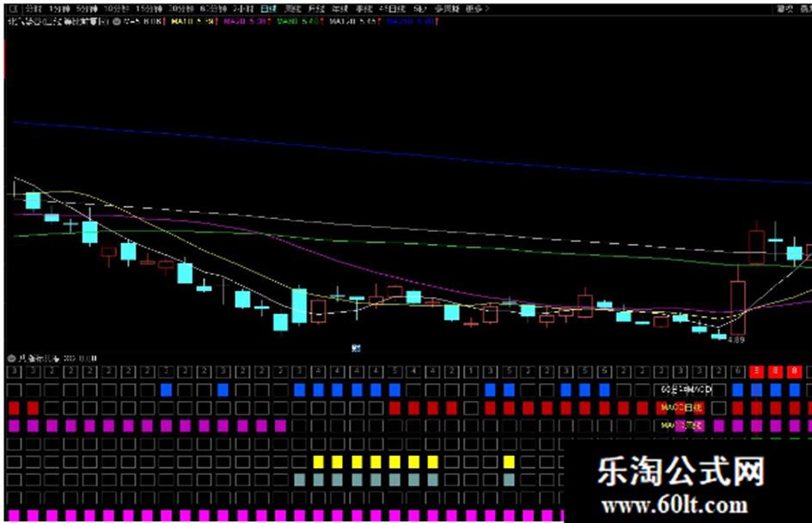Select the 60分钟 period tab
The image size is (812, 523).
[213, 9]
